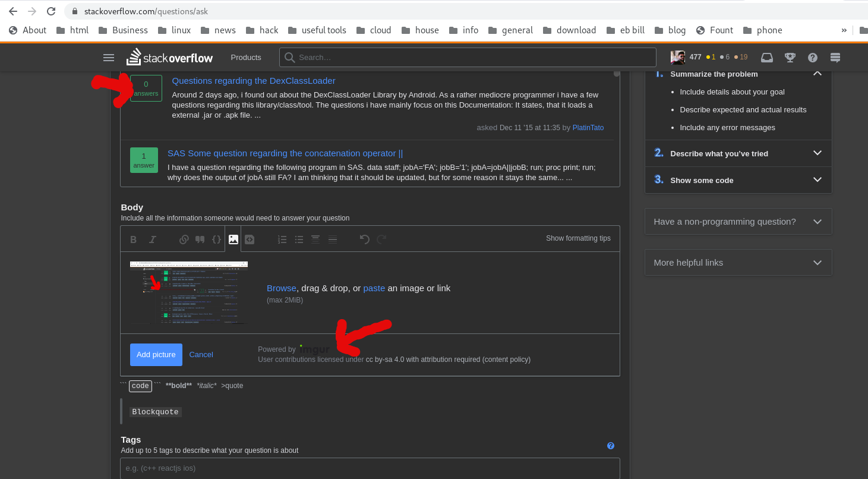Insert a hyperlink via the link icon
This screenshot has height=479, width=868.
pos(184,239)
